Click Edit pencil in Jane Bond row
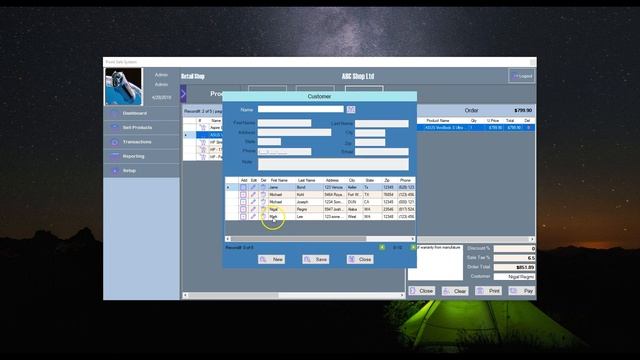Viewport: 640px width, 360px height. pos(253,187)
